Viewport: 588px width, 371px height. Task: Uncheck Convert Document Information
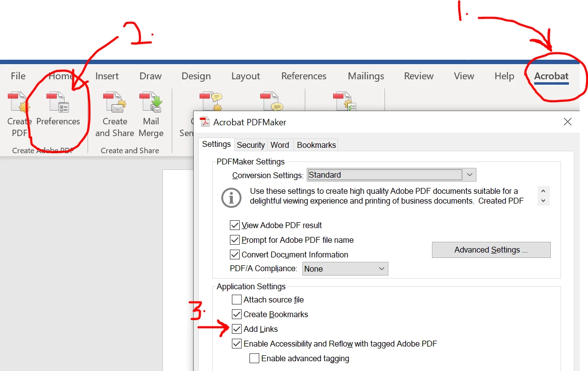pos(235,255)
